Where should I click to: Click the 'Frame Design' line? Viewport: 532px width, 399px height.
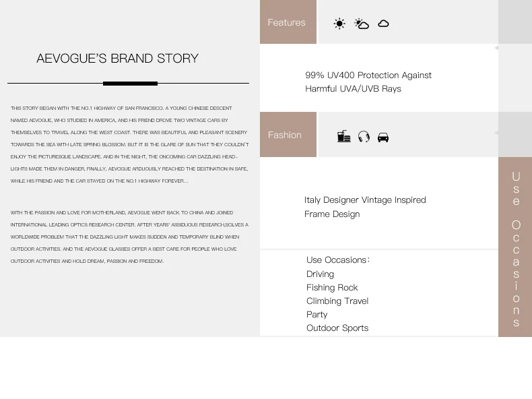(x=332, y=214)
